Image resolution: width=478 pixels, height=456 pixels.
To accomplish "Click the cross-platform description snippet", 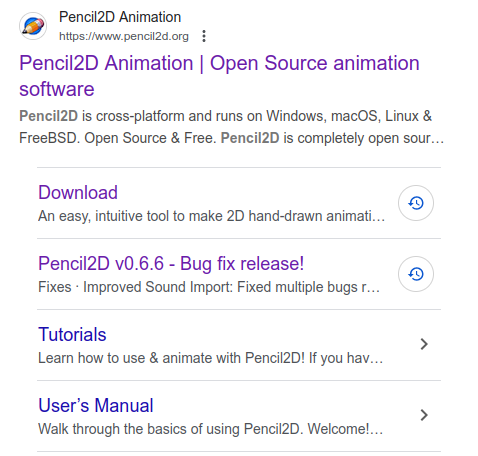I will pos(231,127).
